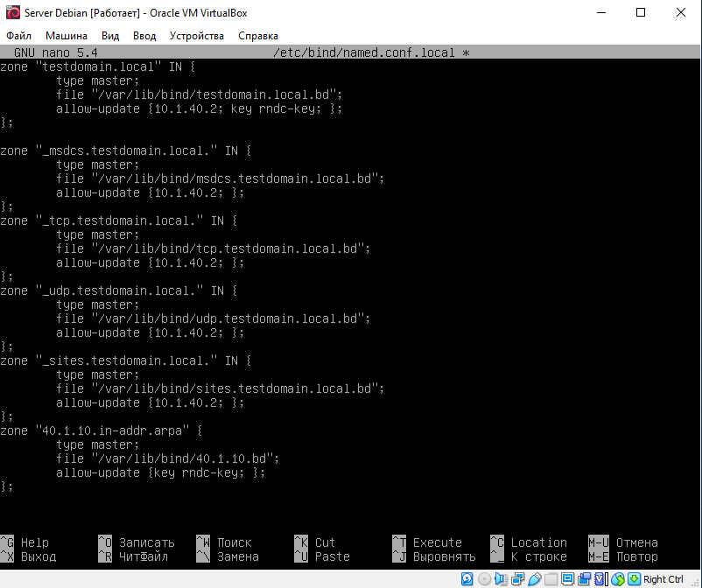Click the VirtualBox logo in title bar
Screen dimensions: 702x588
point(12,12)
